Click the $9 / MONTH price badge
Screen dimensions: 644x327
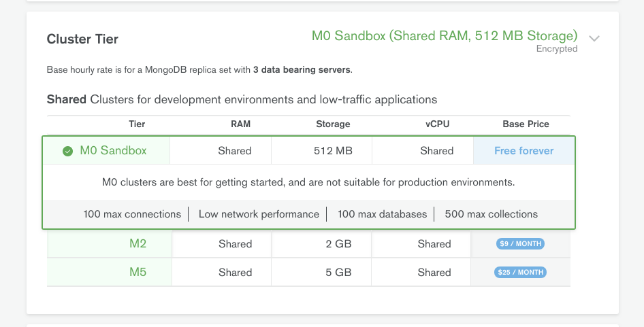point(521,244)
